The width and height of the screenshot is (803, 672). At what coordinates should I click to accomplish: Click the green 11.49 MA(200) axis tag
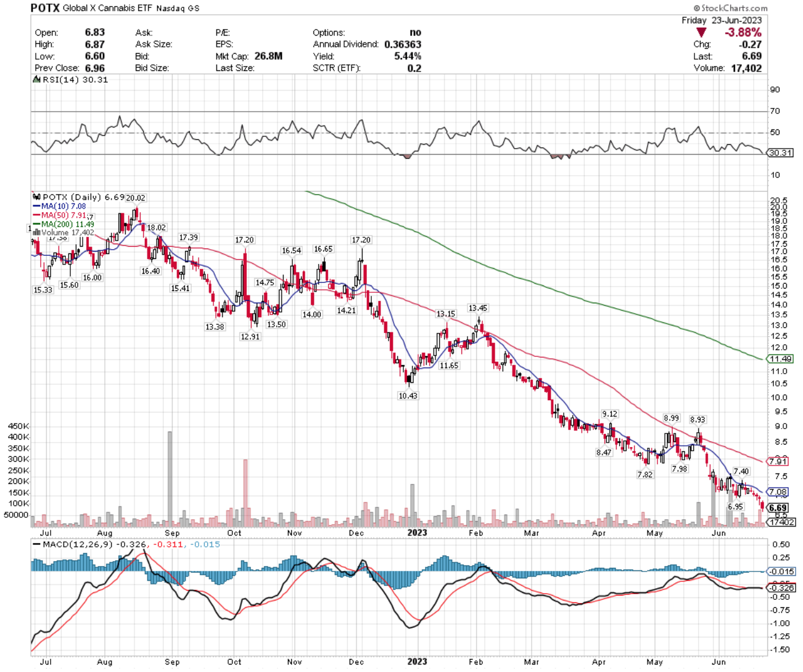[780, 359]
